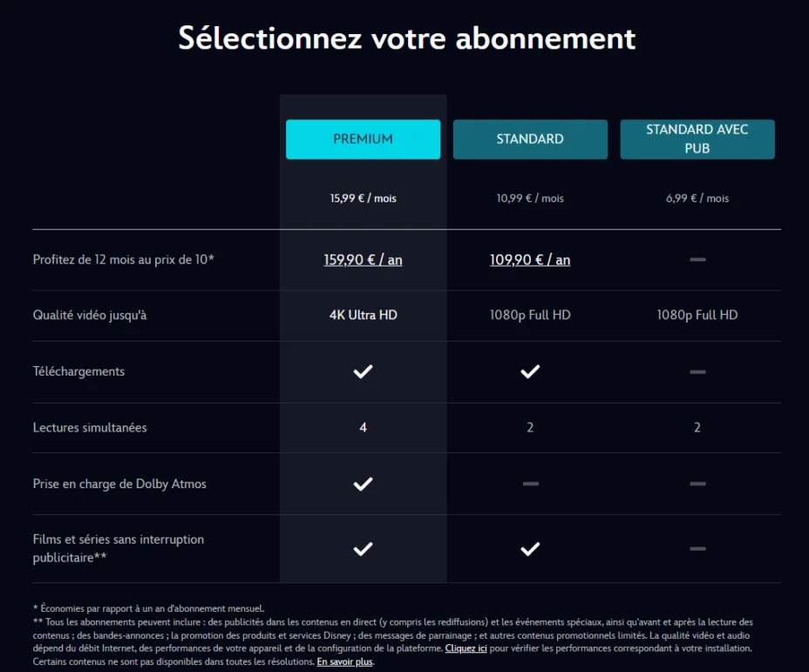
Task: Click Premium's Téléchargements checkmark
Action: click(x=363, y=371)
